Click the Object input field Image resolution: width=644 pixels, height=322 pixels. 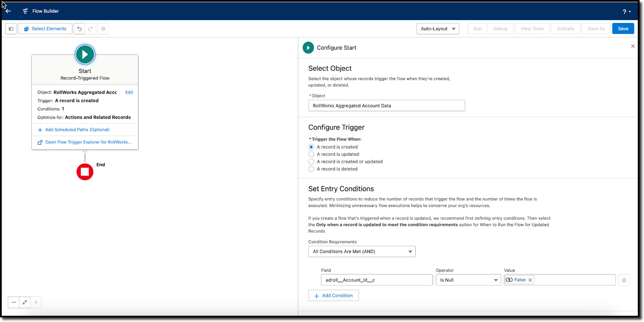click(386, 106)
